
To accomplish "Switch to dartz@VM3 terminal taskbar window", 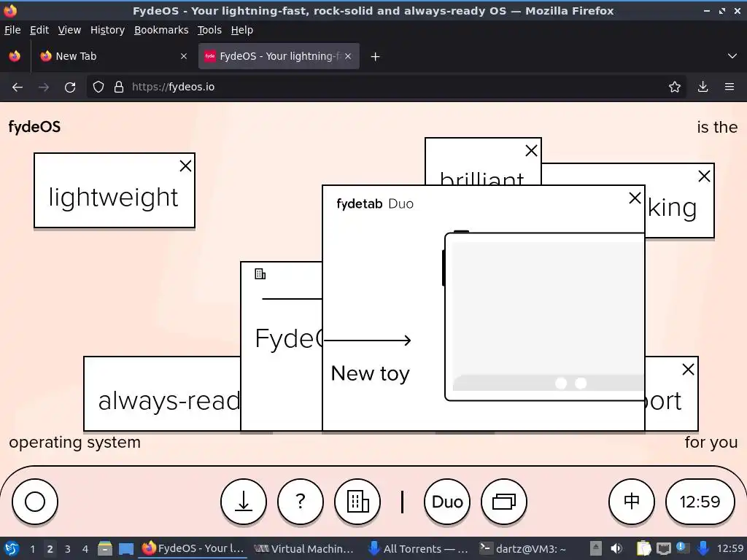I will pyautogui.click(x=524, y=548).
